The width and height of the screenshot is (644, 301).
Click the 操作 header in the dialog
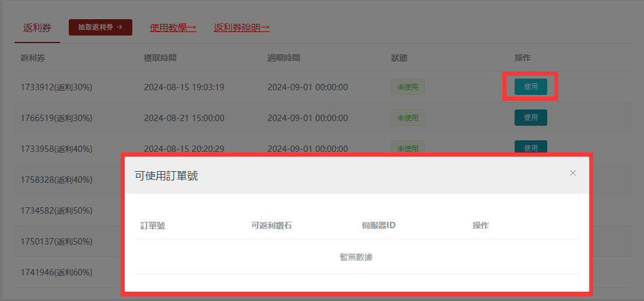pyautogui.click(x=481, y=225)
